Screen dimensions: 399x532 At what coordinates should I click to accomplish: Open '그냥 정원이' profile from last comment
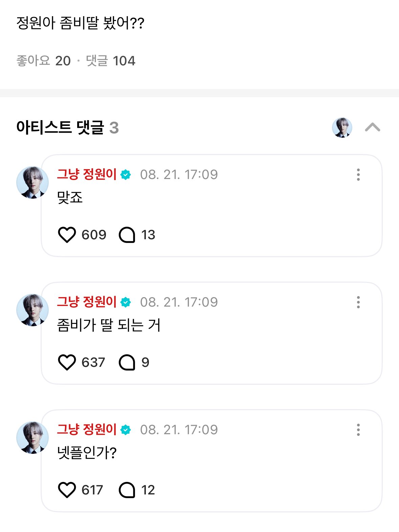point(87,430)
